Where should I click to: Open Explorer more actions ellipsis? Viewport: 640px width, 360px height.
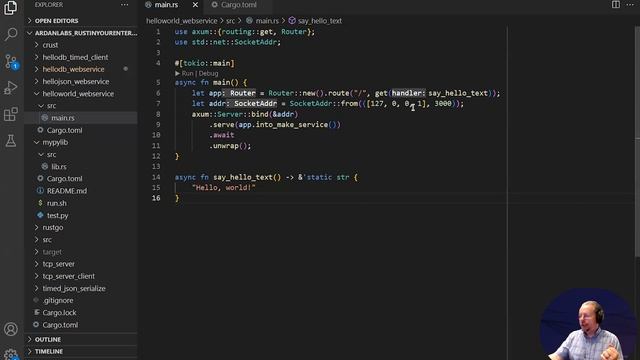124,5
